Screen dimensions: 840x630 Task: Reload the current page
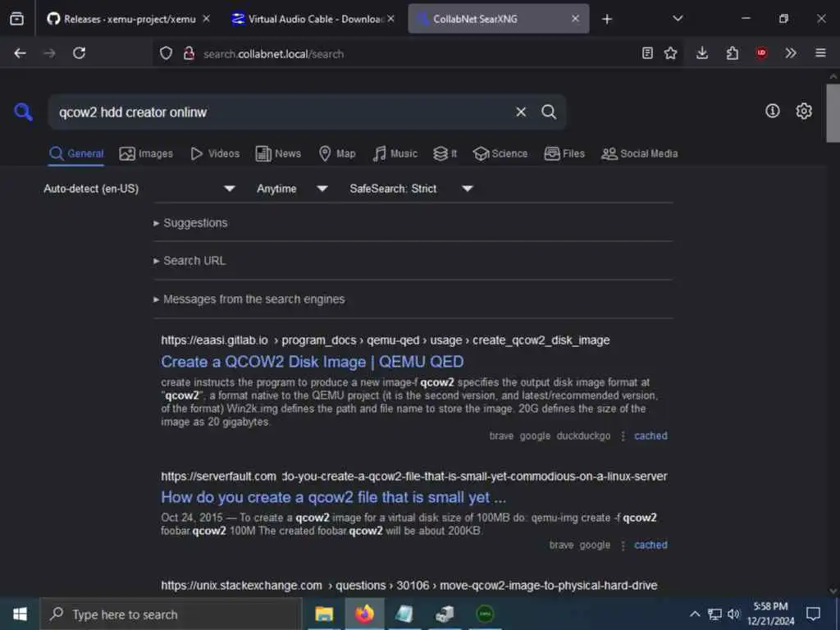(x=80, y=53)
